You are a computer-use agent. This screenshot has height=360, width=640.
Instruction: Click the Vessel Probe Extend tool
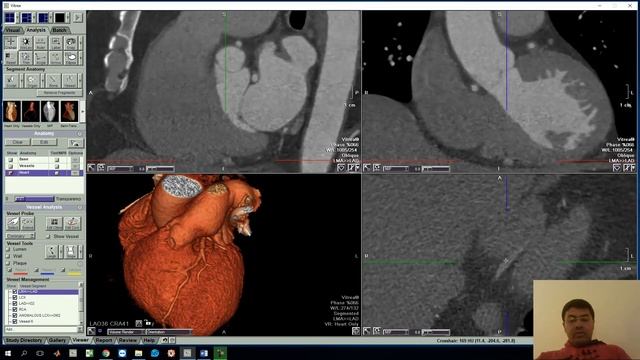(x=28, y=223)
